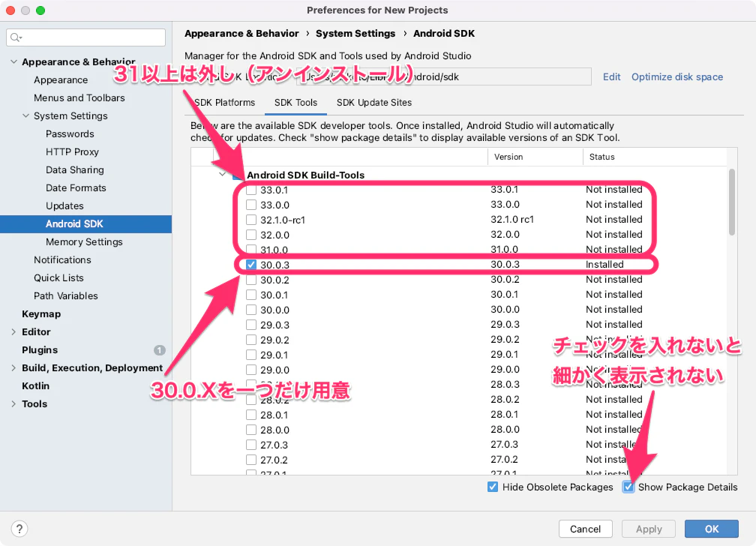Open Quick Lists settings
Image resolution: width=756 pixels, height=546 pixels.
(58, 277)
